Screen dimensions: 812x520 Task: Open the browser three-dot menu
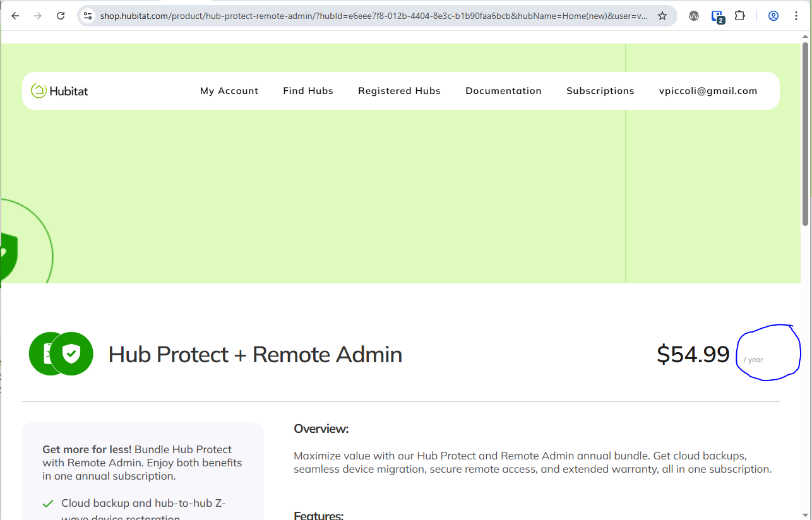coord(796,15)
